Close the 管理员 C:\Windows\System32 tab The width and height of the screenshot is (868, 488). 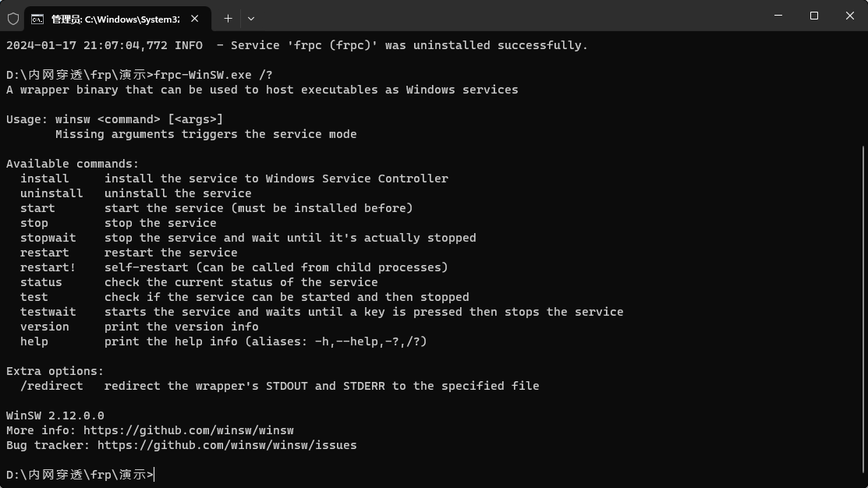195,19
